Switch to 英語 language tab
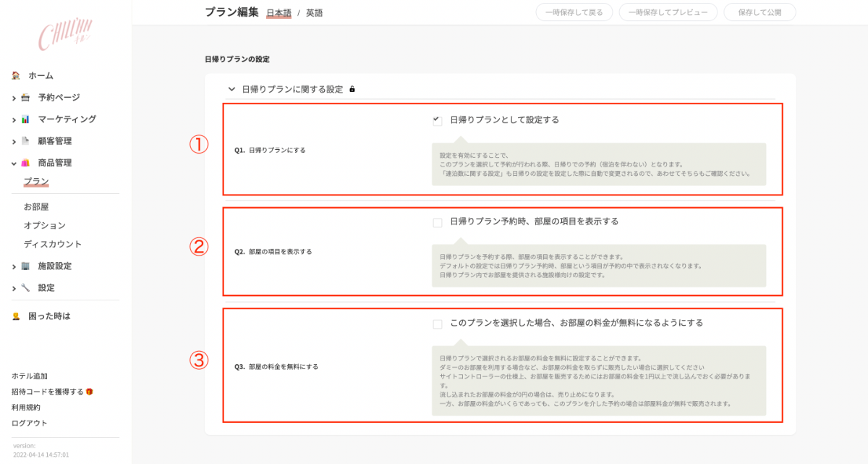 tap(314, 13)
